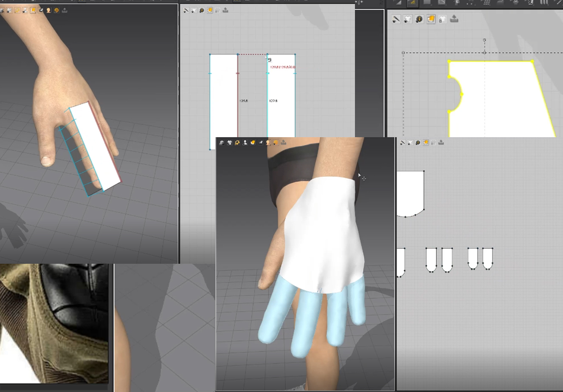
Task: Click the needle pin icon in the finger-patterns 2D window toolbar
Action: 403,143
